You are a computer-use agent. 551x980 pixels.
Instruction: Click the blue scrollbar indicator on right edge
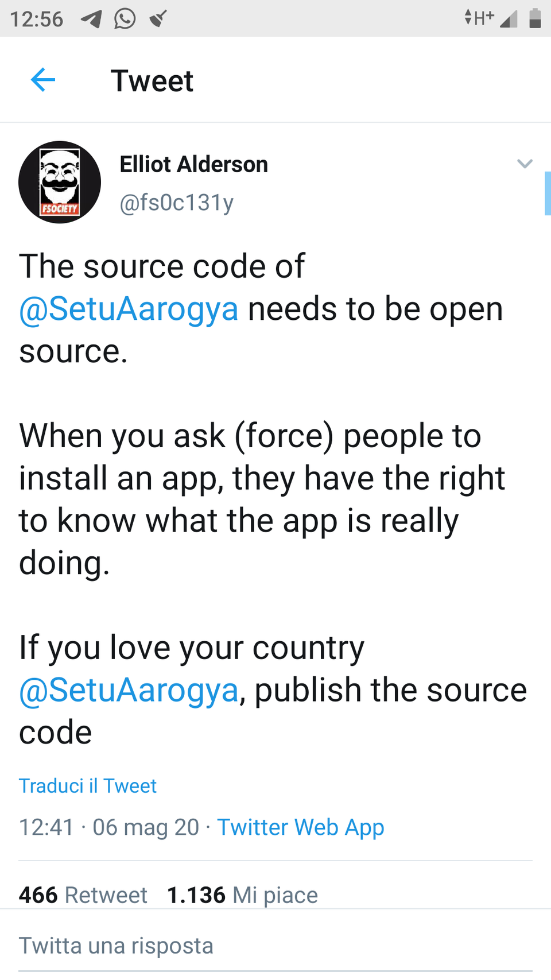coord(548,193)
